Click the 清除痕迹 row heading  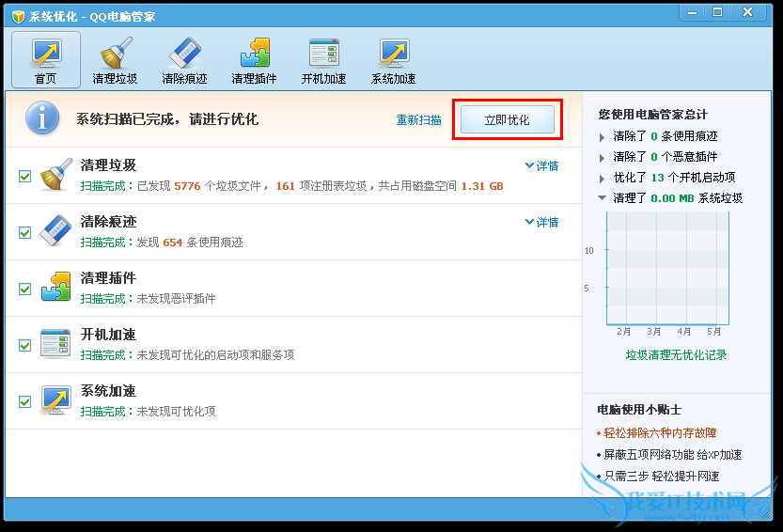tap(108, 221)
